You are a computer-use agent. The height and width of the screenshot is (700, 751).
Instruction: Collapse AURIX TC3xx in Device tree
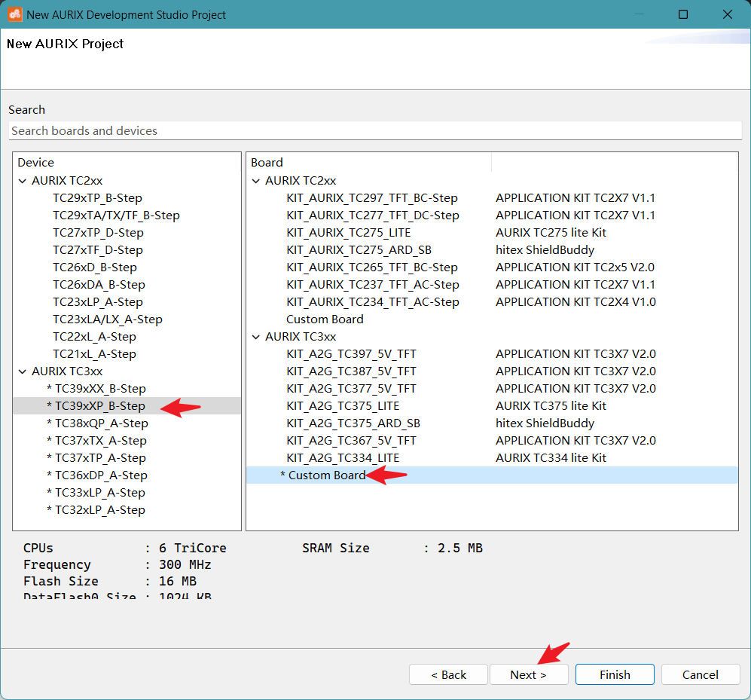pos(23,371)
